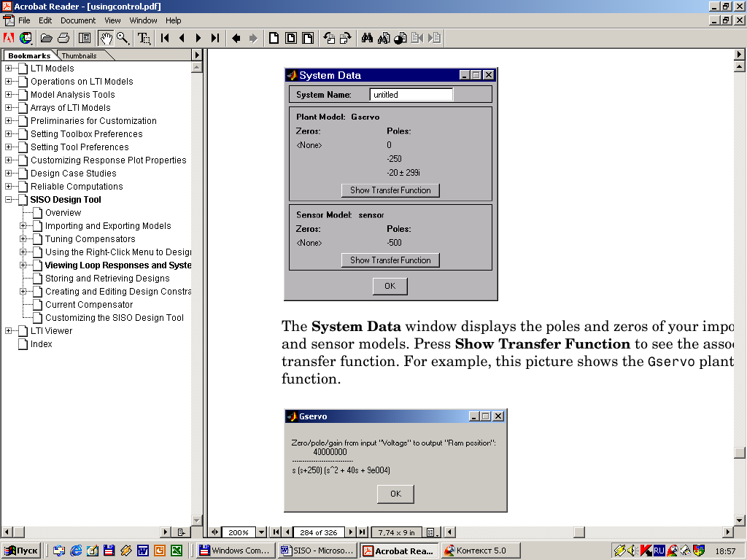The height and width of the screenshot is (560, 747).
Task: Open zoom level dropdown arrow
Action: click(x=262, y=532)
